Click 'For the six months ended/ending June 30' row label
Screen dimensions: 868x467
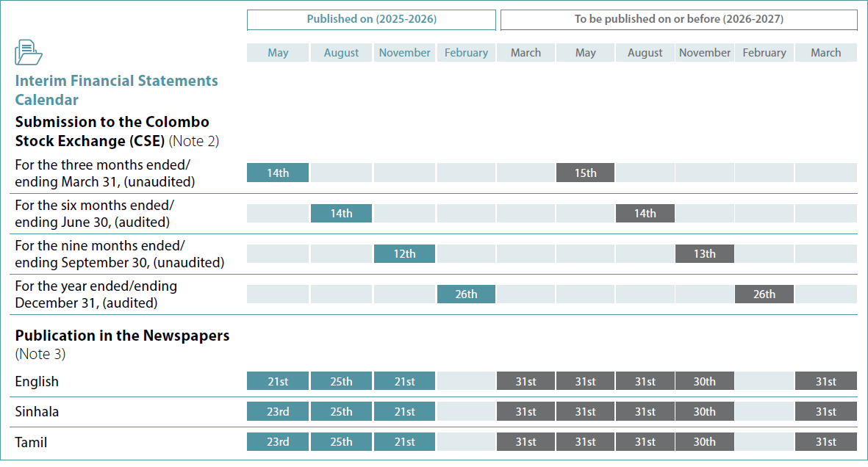point(94,214)
